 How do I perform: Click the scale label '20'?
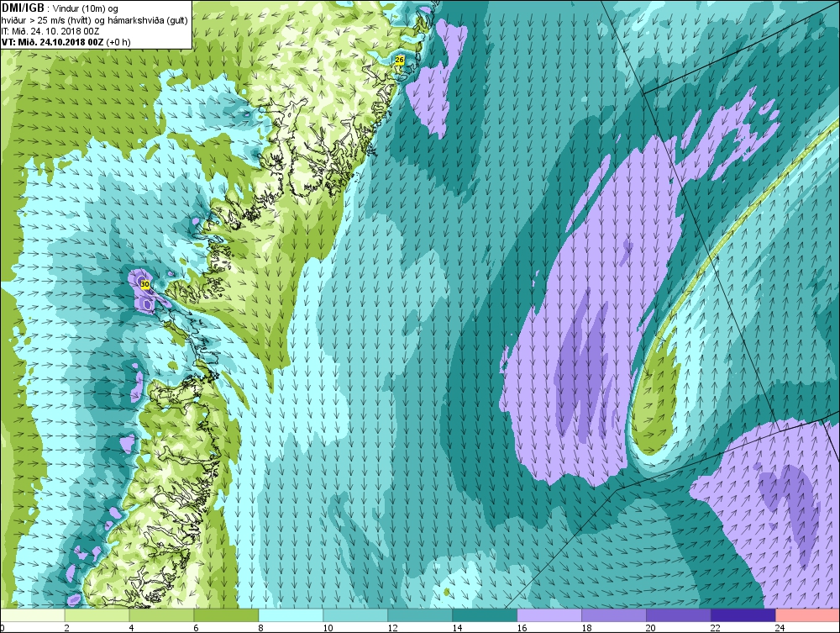pyautogui.click(x=651, y=628)
